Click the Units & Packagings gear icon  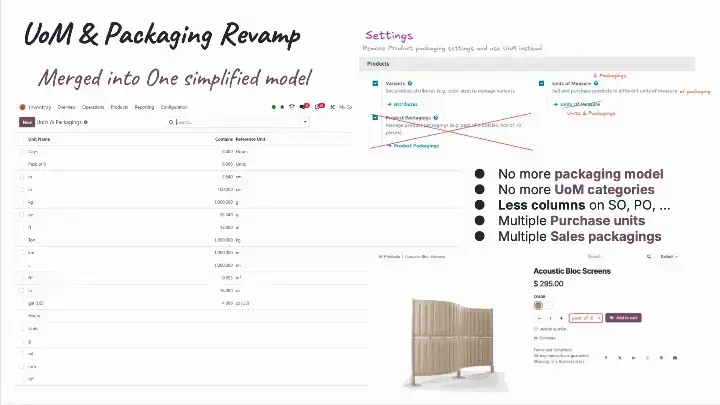click(x=86, y=122)
